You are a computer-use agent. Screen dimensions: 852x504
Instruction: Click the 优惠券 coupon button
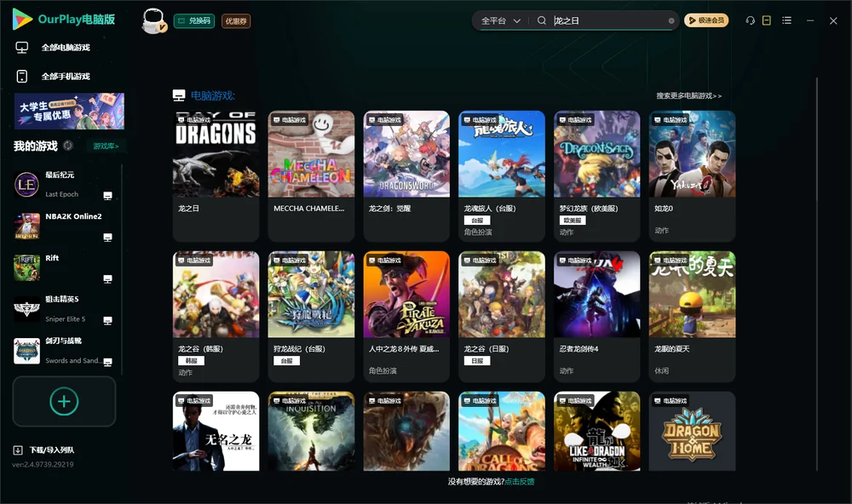point(236,21)
